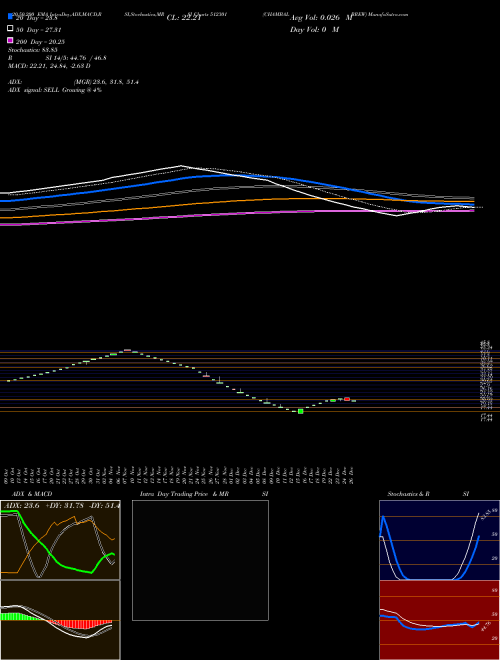Click the 'ADX: 23.6 +DY: 31.78 -DY: 51.4' header
Screen dimensions: 500x660
[61, 505]
